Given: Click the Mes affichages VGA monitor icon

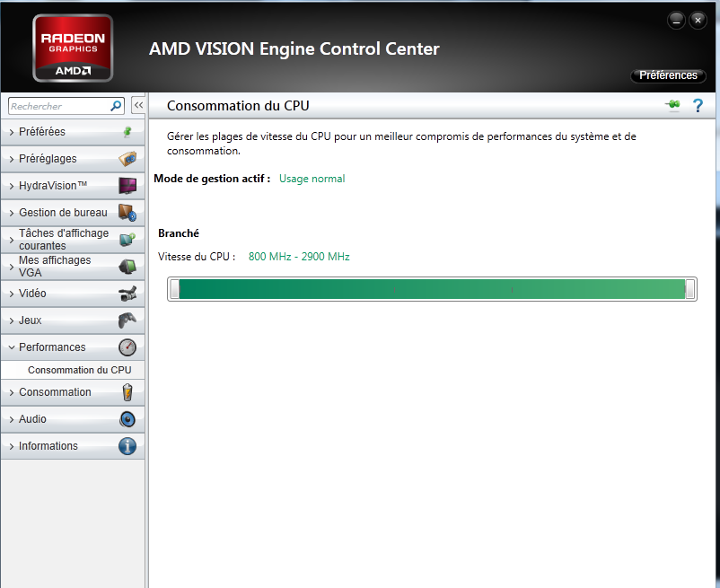Looking at the screenshot, I should tap(127, 267).
